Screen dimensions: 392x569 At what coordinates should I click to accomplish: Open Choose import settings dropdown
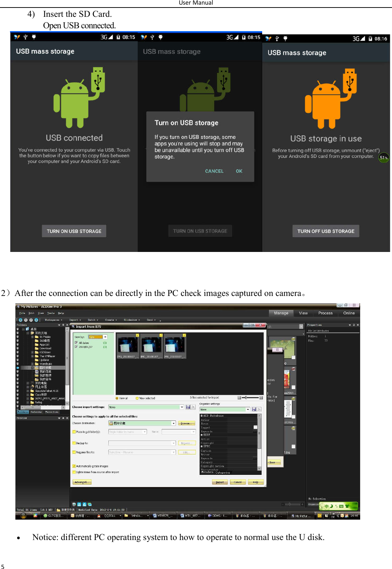[146, 407]
